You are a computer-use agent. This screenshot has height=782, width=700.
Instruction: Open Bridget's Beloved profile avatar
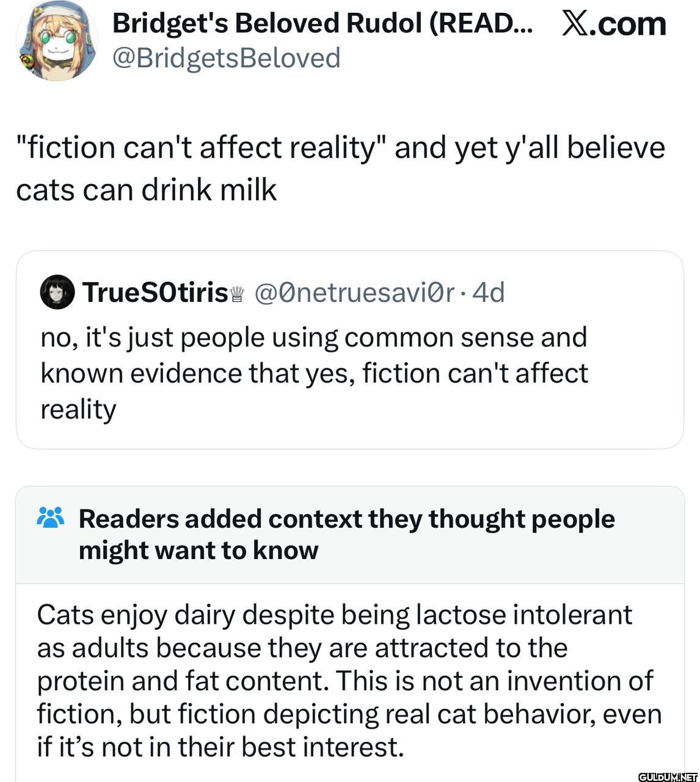[57, 41]
